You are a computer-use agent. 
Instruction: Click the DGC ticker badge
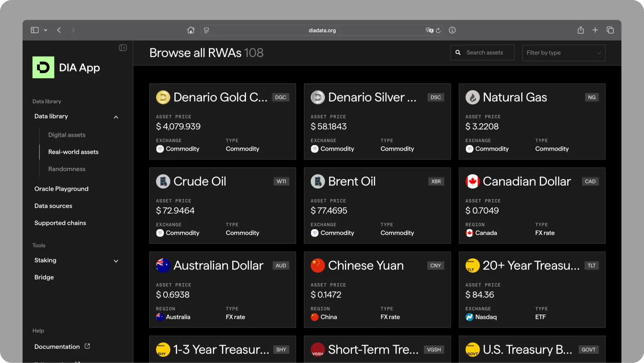(x=281, y=97)
